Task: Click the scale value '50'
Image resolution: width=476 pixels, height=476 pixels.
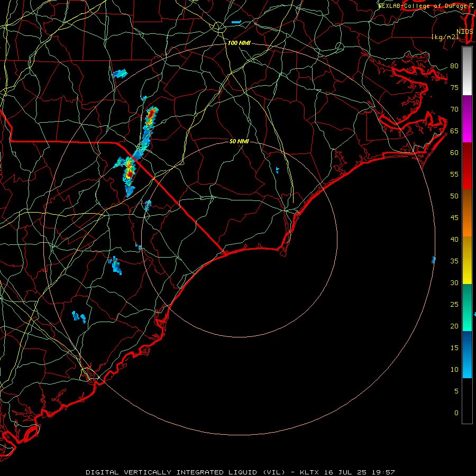Action: 454,196
